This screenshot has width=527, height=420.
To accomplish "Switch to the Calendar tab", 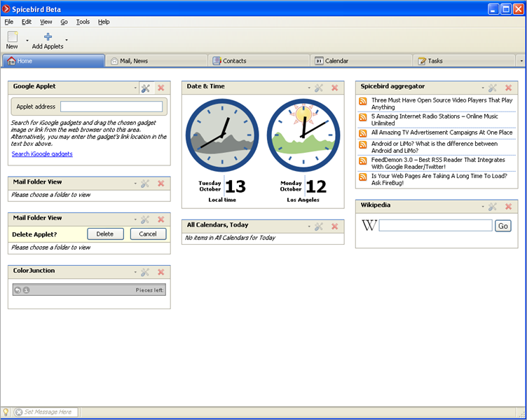I will [x=336, y=61].
